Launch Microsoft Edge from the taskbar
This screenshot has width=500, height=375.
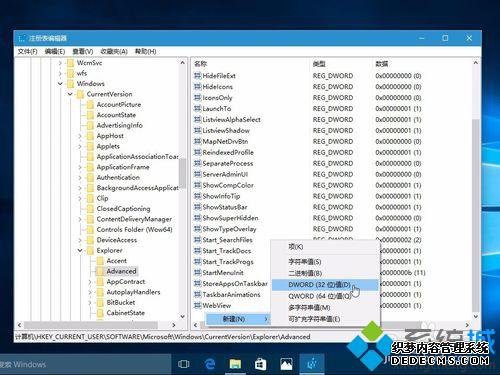pyautogui.click(x=209, y=364)
